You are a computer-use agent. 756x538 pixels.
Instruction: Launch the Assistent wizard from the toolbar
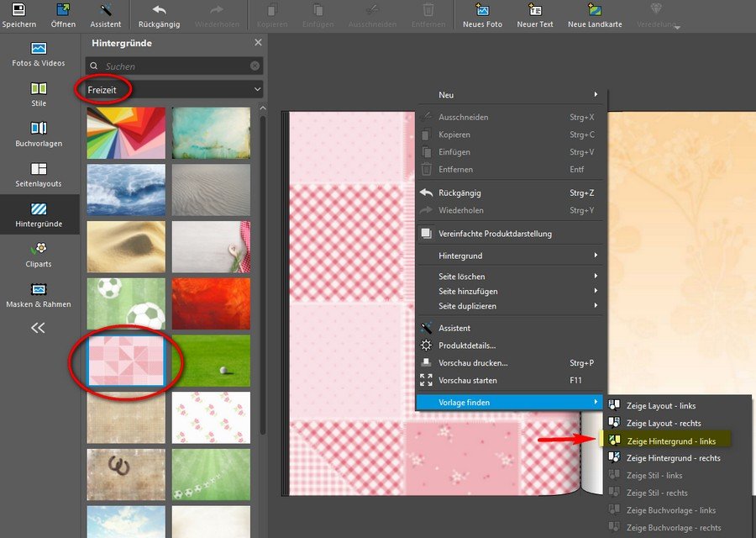tap(106, 11)
